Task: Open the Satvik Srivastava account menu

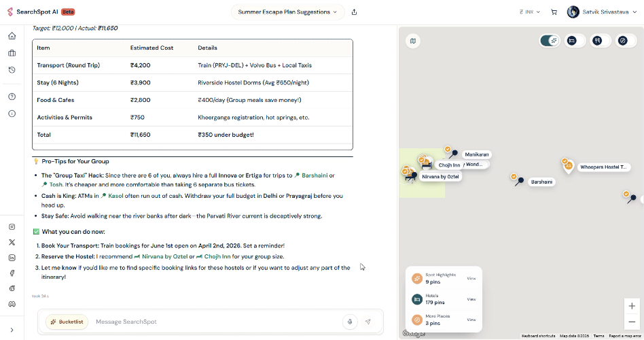Action: coord(602,12)
